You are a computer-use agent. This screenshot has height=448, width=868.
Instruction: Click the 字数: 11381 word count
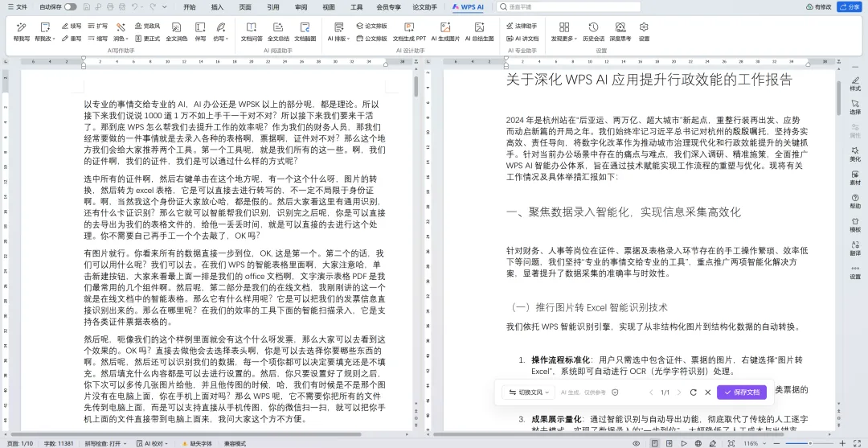[x=59, y=443]
